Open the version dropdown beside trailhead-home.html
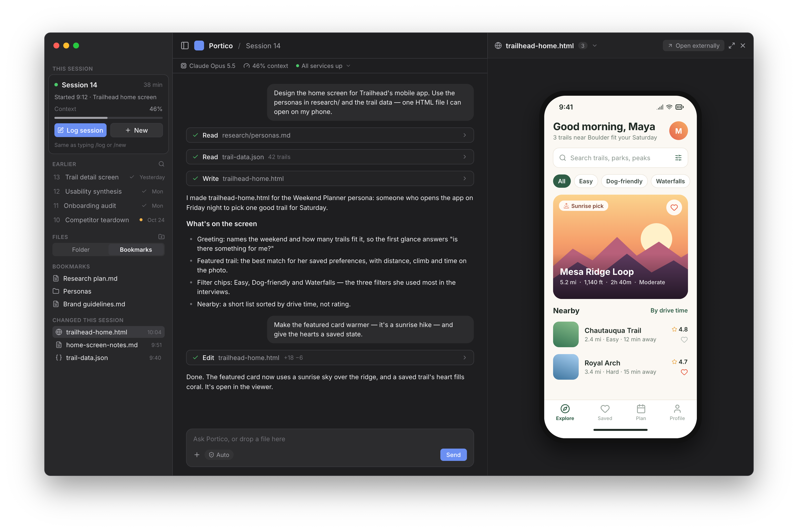Screen dimensions: 798x532 (594, 46)
